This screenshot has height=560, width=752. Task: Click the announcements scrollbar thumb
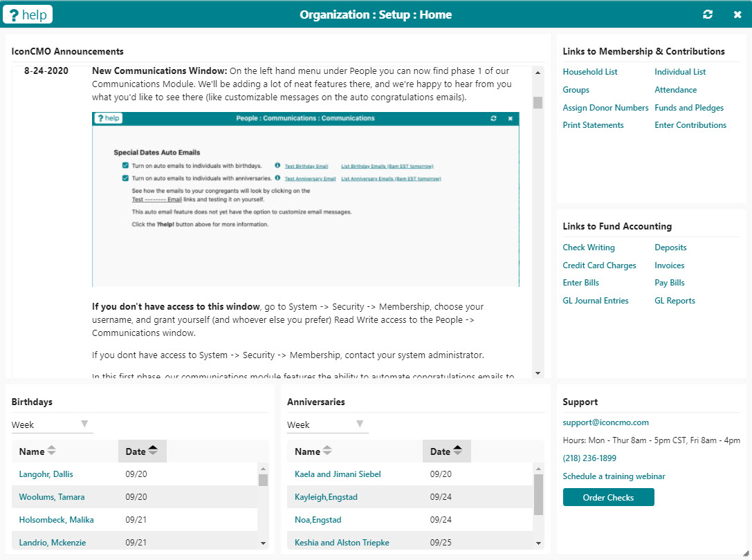(x=538, y=102)
